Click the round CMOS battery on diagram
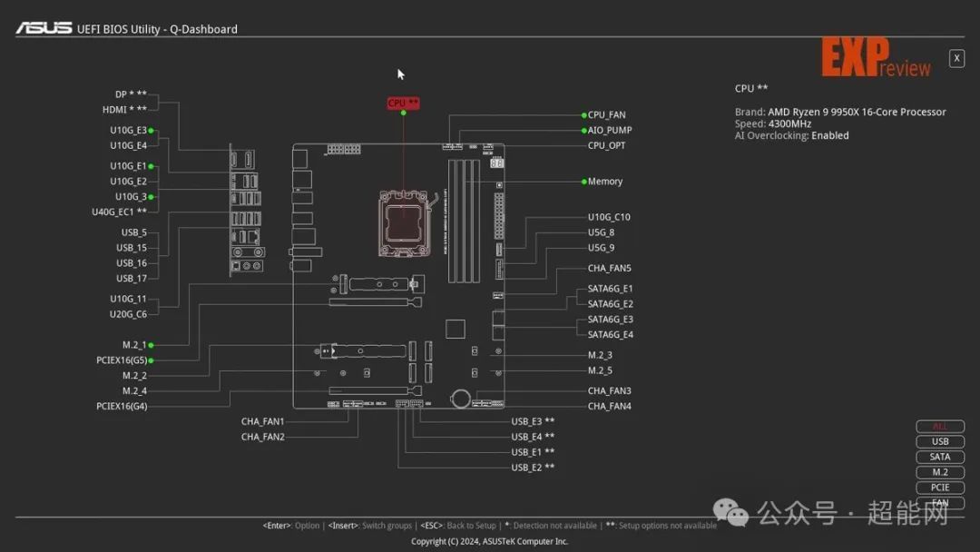 pyautogui.click(x=461, y=399)
